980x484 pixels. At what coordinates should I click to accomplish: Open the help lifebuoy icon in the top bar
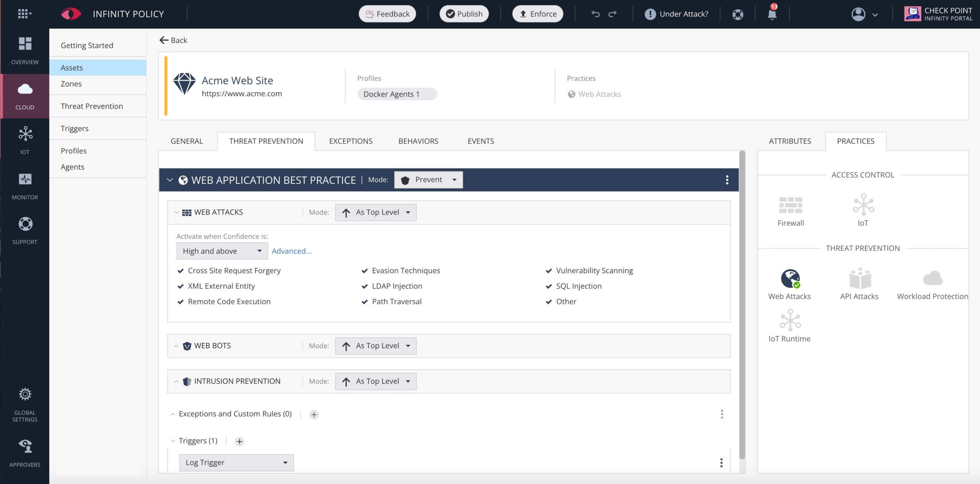[738, 15]
